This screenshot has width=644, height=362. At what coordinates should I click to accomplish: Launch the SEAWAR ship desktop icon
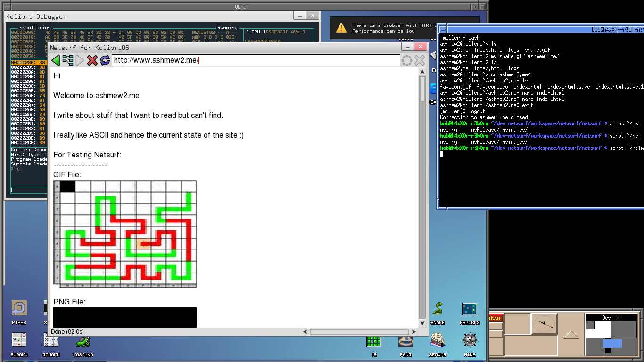click(x=438, y=345)
